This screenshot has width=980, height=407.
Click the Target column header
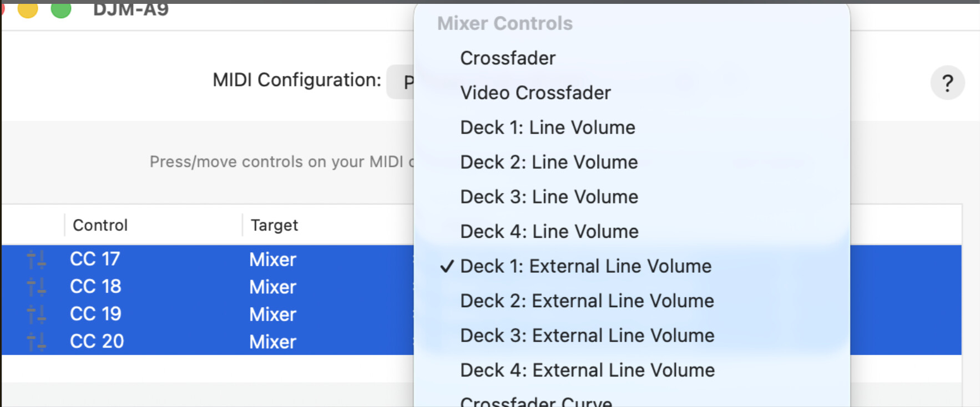click(274, 225)
